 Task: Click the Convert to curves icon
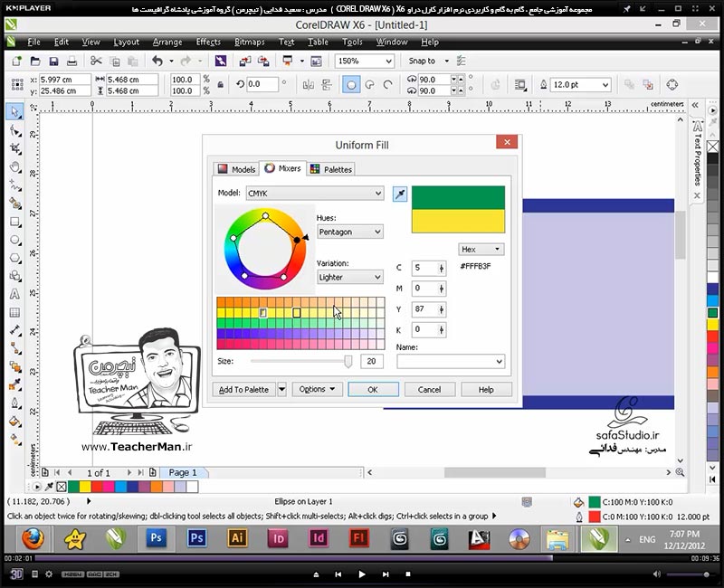pos(672,84)
